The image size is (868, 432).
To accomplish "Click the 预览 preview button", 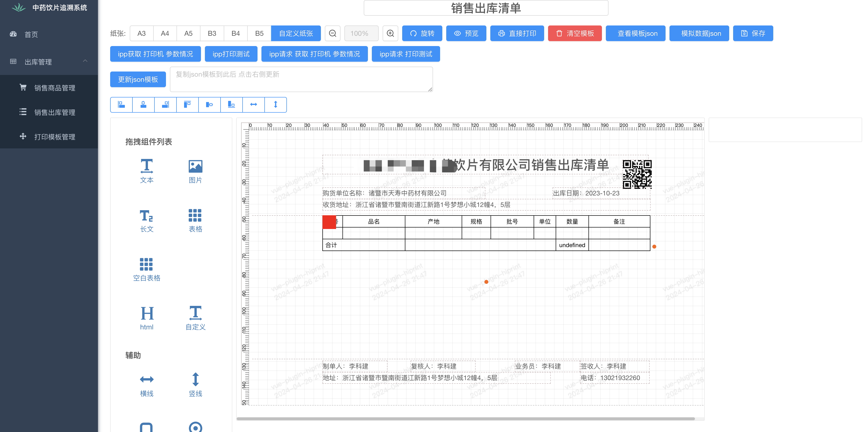I will (x=466, y=33).
